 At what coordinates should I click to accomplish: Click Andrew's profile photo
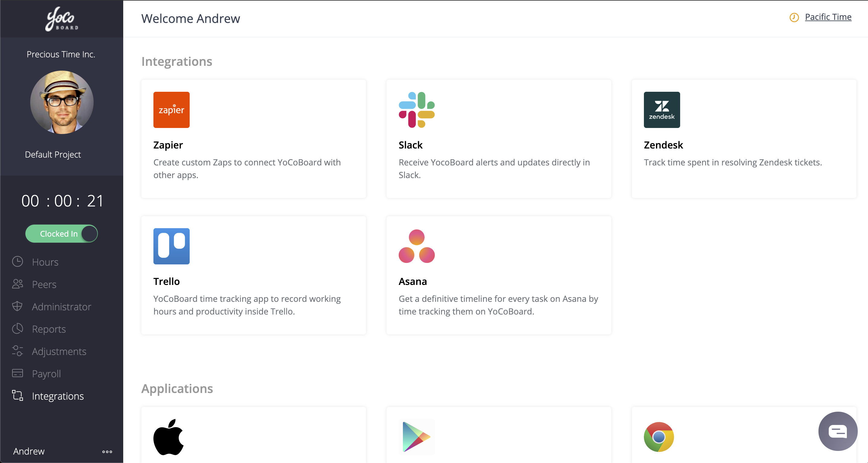(62, 102)
